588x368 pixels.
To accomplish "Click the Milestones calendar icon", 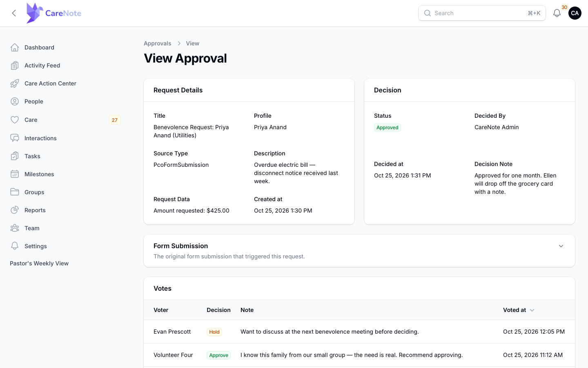I will click(15, 174).
